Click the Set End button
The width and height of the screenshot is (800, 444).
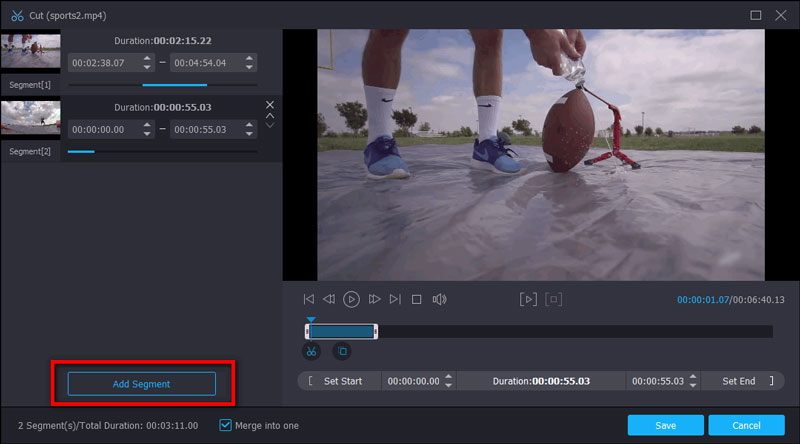(738, 381)
